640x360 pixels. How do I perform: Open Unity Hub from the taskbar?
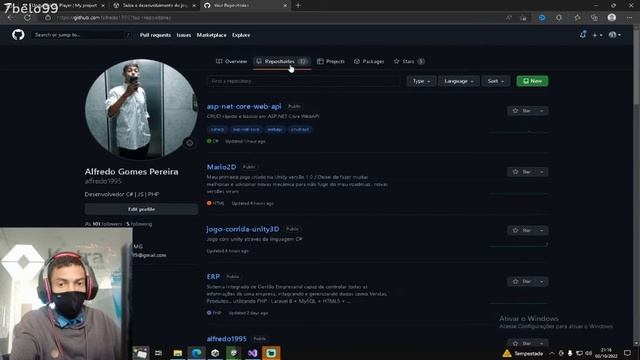pyautogui.click(x=215, y=353)
